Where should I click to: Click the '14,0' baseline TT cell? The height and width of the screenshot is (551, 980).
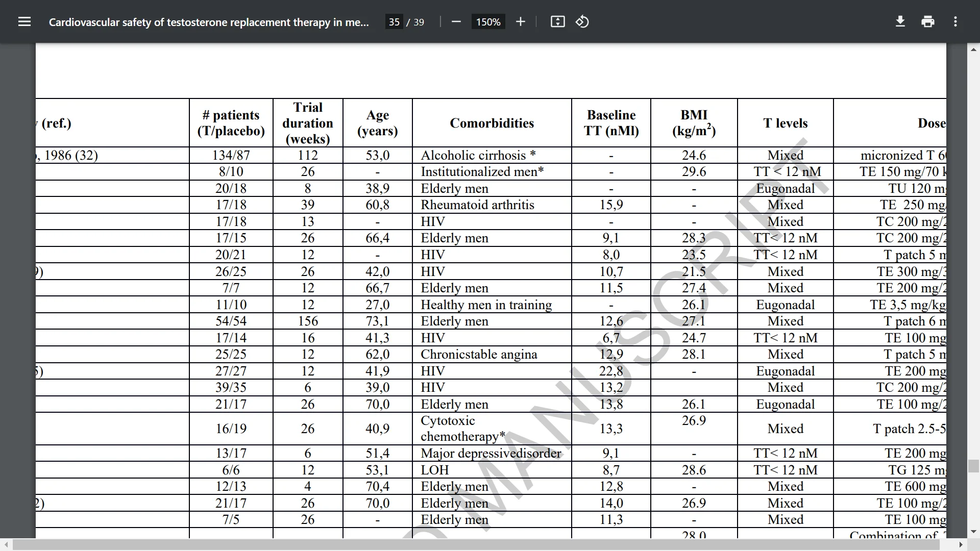tap(611, 503)
